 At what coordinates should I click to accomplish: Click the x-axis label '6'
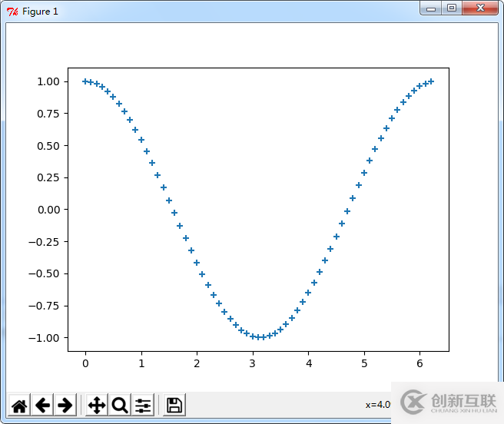[x=419, y=363]
